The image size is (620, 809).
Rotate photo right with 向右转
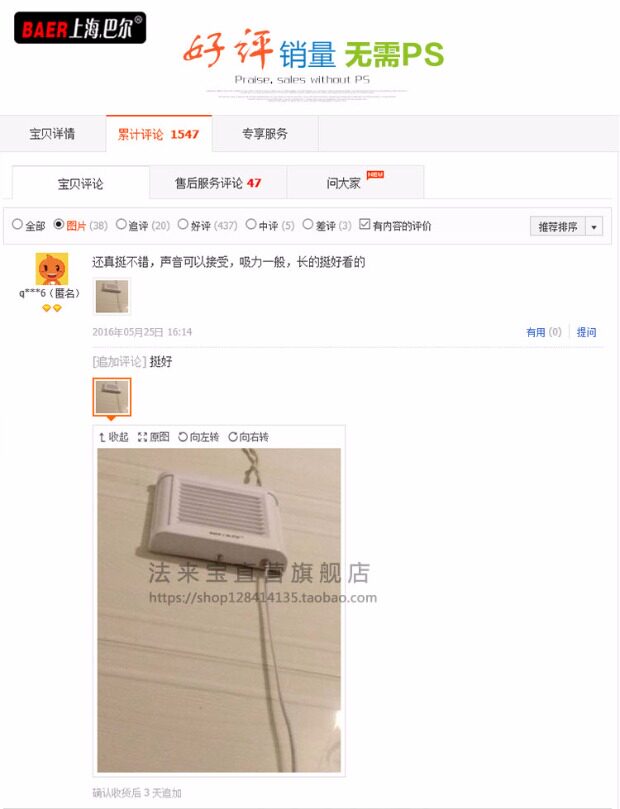[248, 437]
